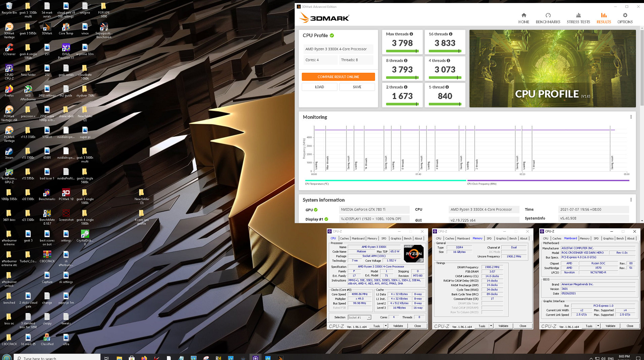Viewport: 644px width, 360px height.
Task: Open the Socket #1 selection dropdown
Action: coord(359,317)
